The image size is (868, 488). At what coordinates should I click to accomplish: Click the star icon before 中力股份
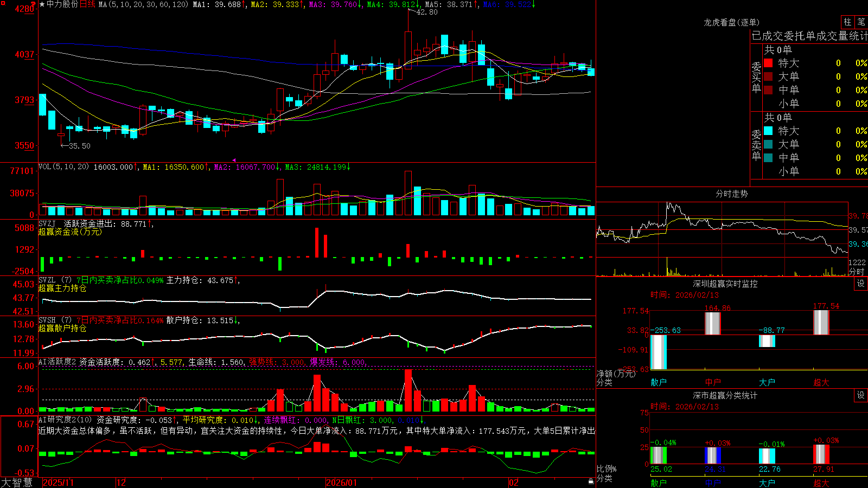42,4
